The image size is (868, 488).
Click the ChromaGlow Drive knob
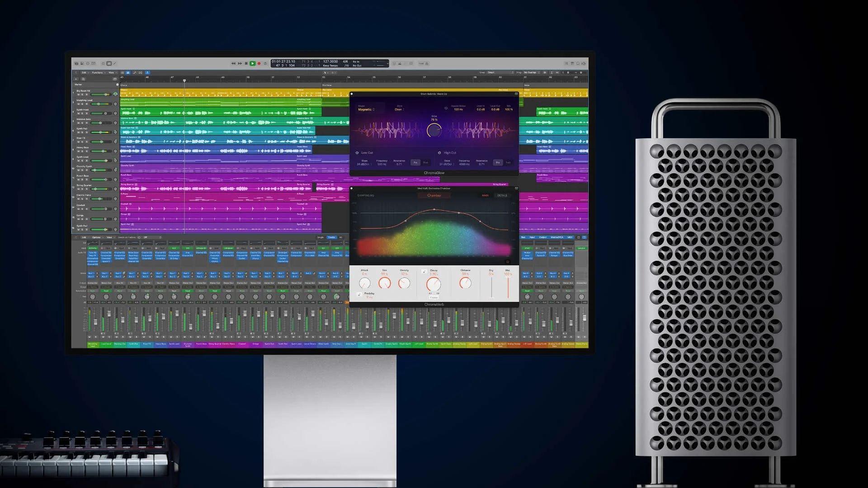pyautogui.click(x=434, y=131)
